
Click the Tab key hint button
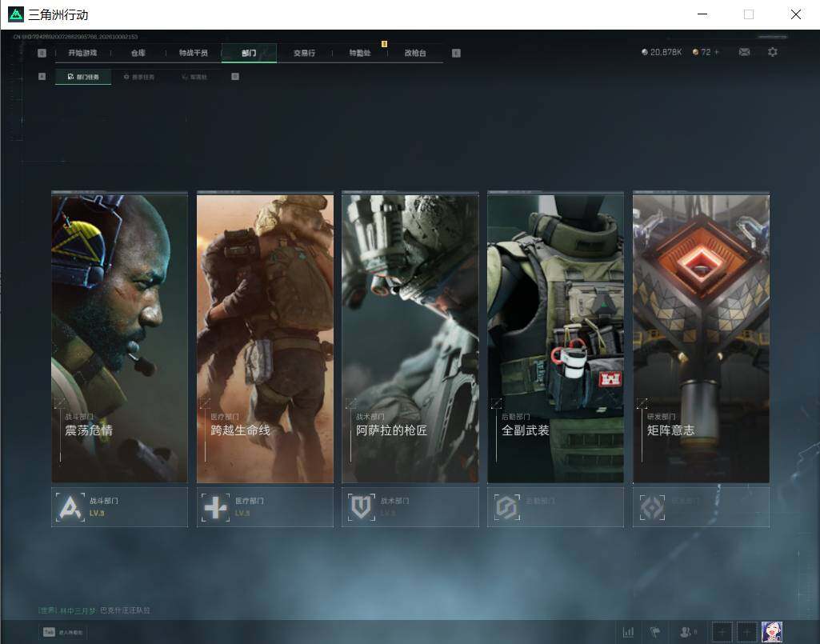point(49,632)
